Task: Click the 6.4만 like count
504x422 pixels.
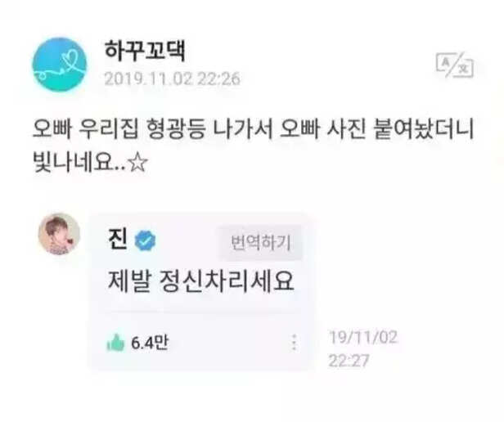Action: (x=149, y=343)
